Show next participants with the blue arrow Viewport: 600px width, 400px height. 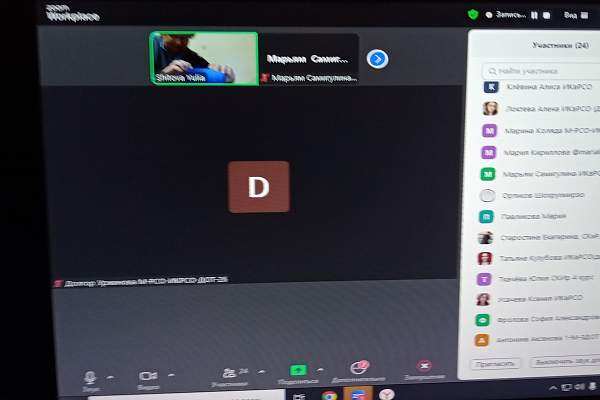click(377, 59)
